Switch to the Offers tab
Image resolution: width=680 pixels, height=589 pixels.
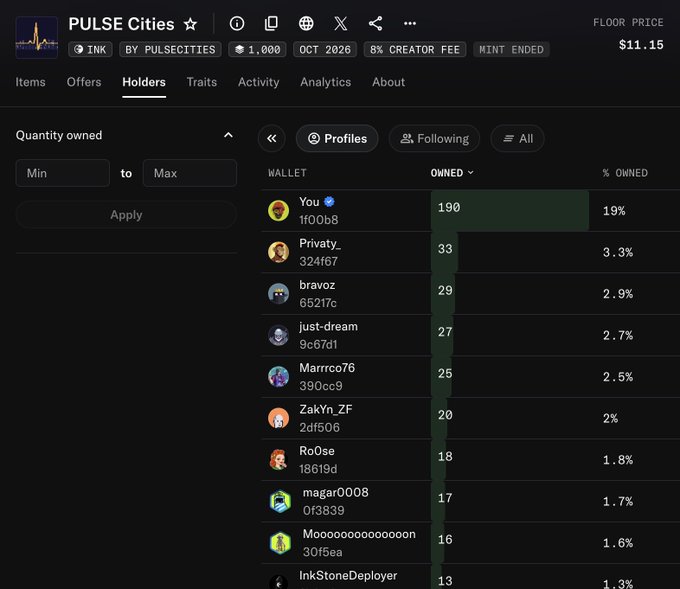84,82
